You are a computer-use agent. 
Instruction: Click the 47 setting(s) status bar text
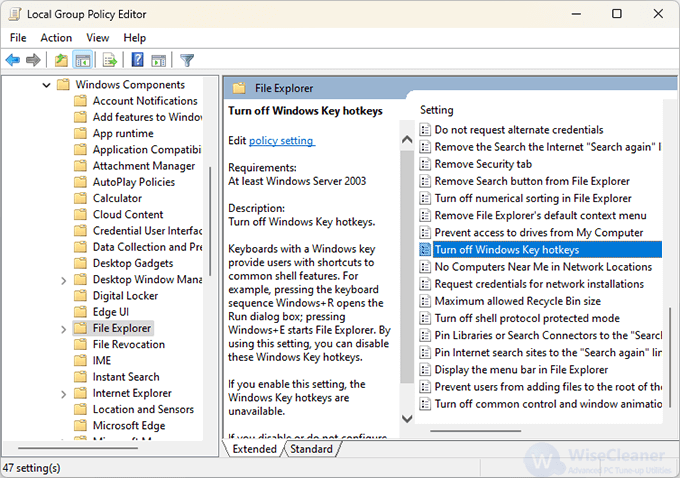coord(31,468)
